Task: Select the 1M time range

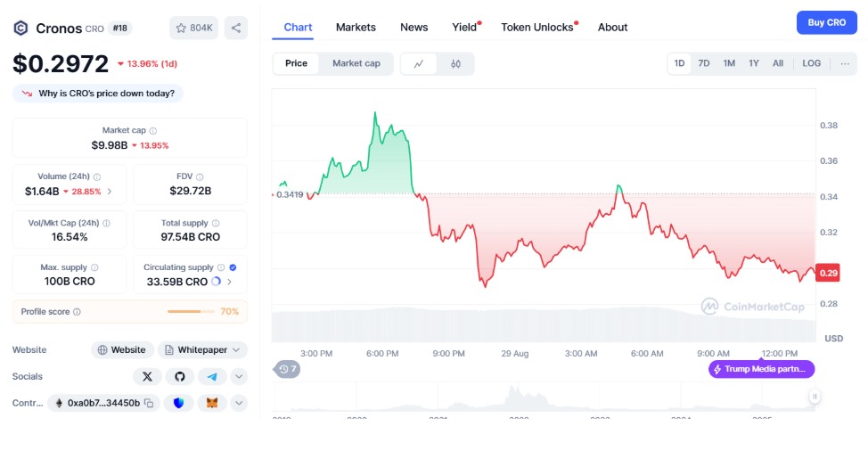Action: point(729,63)
